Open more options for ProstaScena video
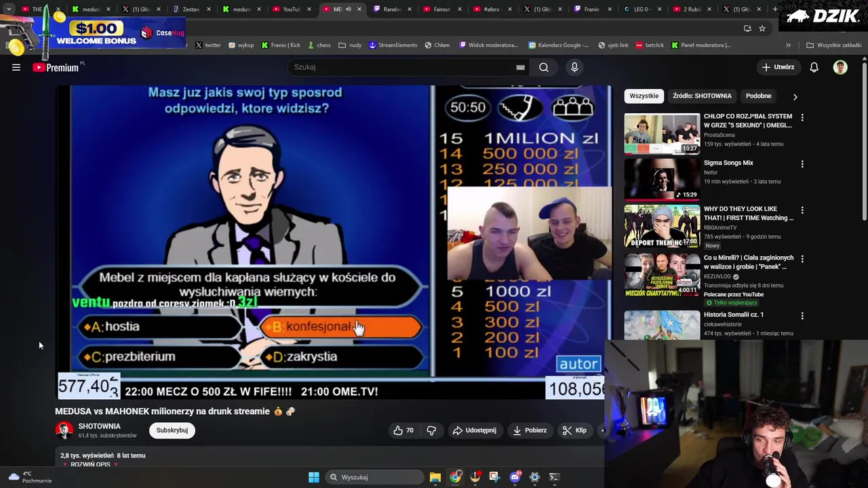The height and width of the screenshot is (488, 868). [x=802, y=117]
